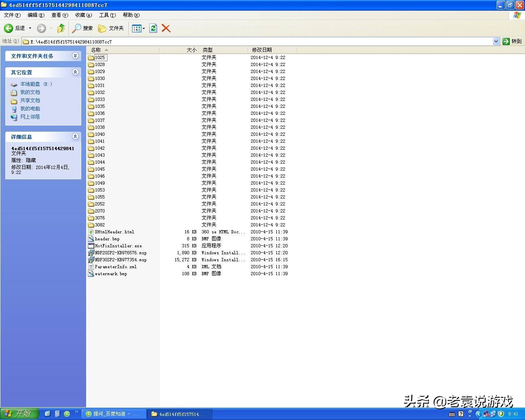Select the folder icon of 1033
Viewport: 525px width, 420px height.
91,99
